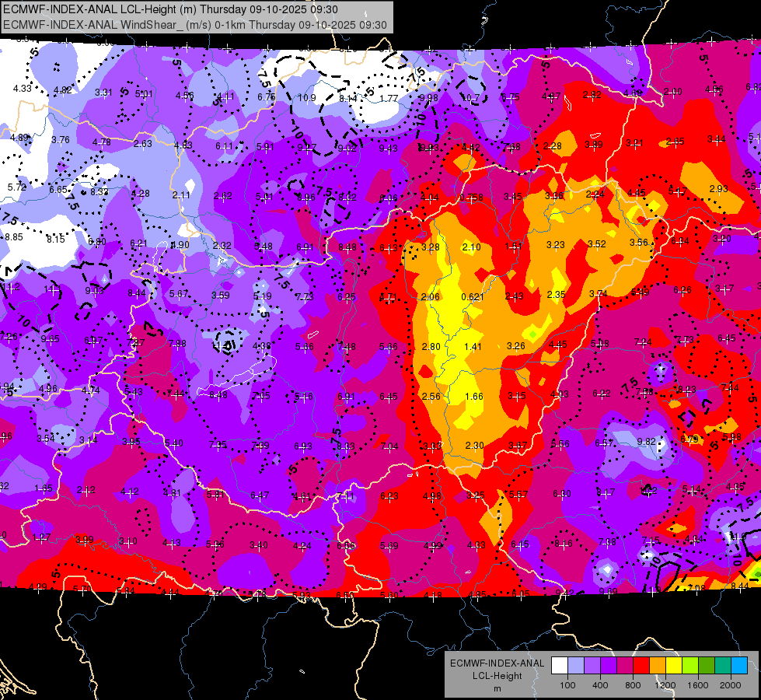Click the wind shear value 2.30
761x700 pixels.
474,446
